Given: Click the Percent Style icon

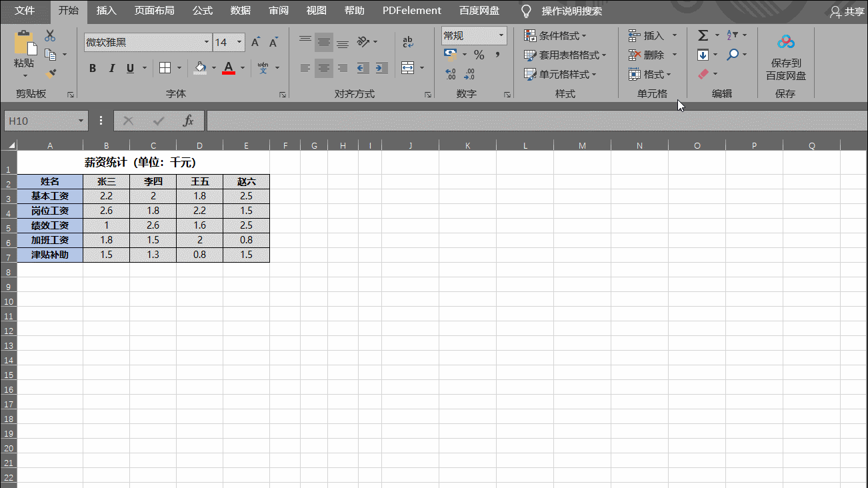Looking at the screenshot, I should tap(479, 55).
